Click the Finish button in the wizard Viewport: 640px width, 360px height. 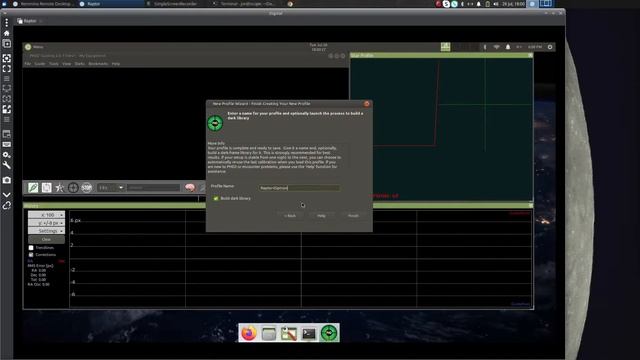pyautogui.click(x=353, y=216)
